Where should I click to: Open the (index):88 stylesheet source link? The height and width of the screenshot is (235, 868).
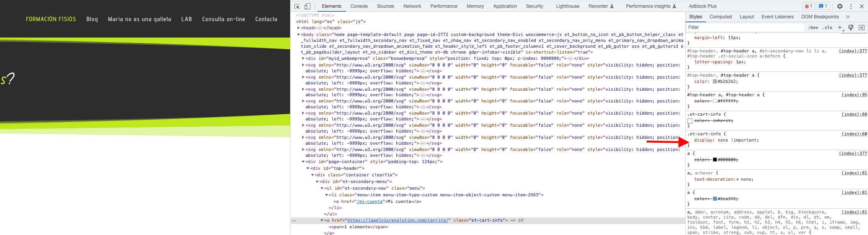(854, 115)
